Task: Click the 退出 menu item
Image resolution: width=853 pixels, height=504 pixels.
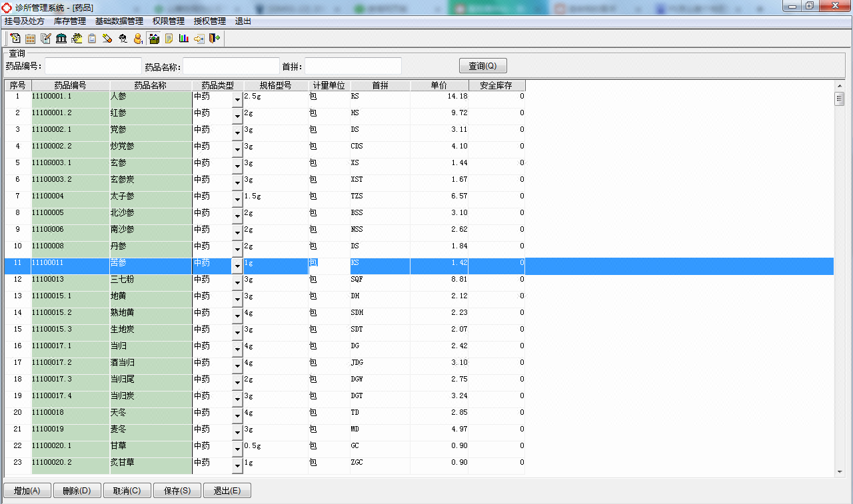Action: [243, 21]
